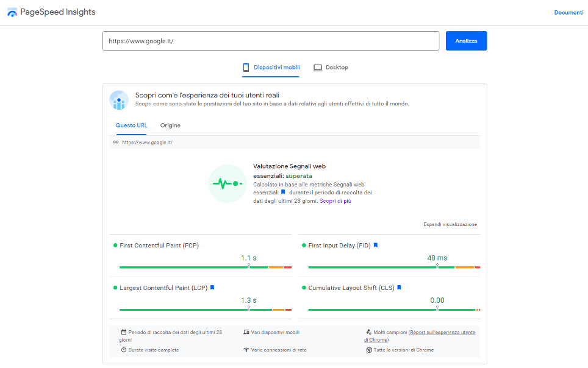The image size is (588, 368).
Task: Click the heading 'Scopri com'è l'esperienza dei tuoi utenti reali'
Action: [207, 95]
